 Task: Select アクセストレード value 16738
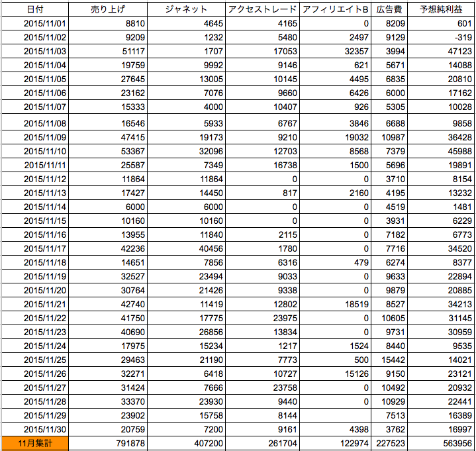click(262, 166)
